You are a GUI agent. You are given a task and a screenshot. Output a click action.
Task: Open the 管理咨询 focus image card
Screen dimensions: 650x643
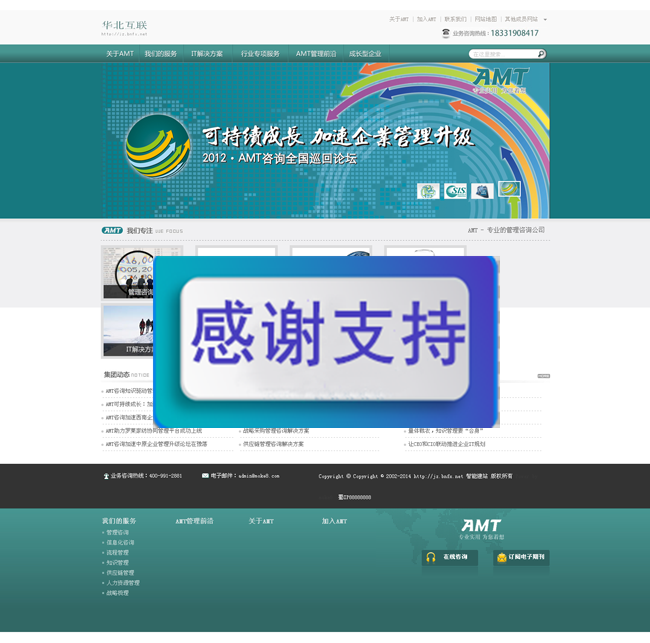pyautogui.click(x=128, y=272)
